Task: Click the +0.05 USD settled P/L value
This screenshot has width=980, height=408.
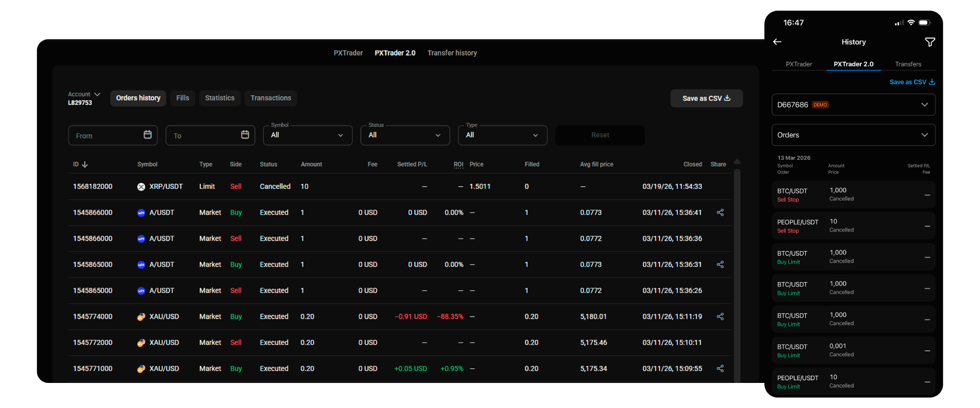Action: pos(411,369)
